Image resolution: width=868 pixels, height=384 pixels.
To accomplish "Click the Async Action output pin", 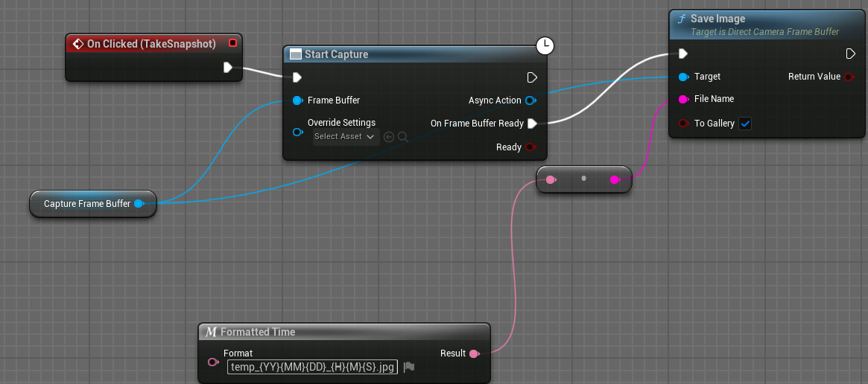I will [x=530, y=100].
